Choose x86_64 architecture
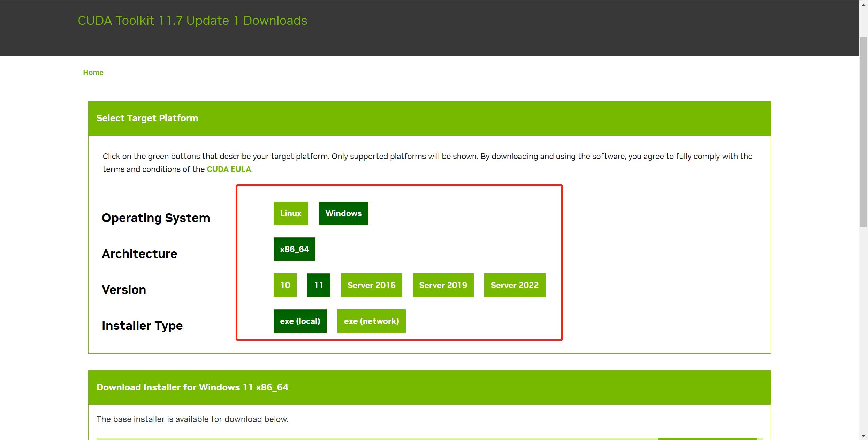 click(x=295, y=249)
